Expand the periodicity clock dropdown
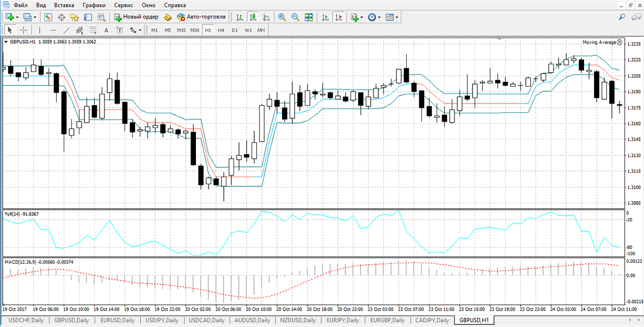 pos(379,17)
